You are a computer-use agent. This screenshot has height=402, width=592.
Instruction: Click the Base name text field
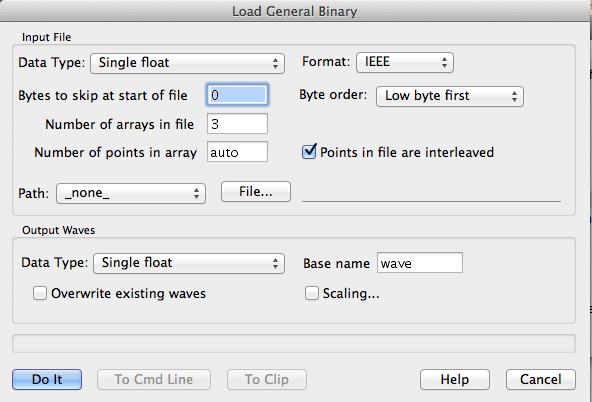[420, 263]
